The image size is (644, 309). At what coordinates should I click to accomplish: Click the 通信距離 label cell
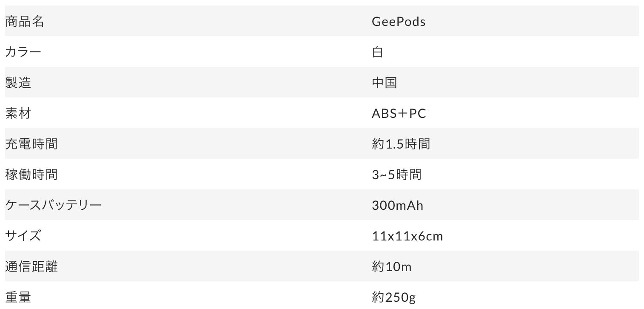[31, 266]
